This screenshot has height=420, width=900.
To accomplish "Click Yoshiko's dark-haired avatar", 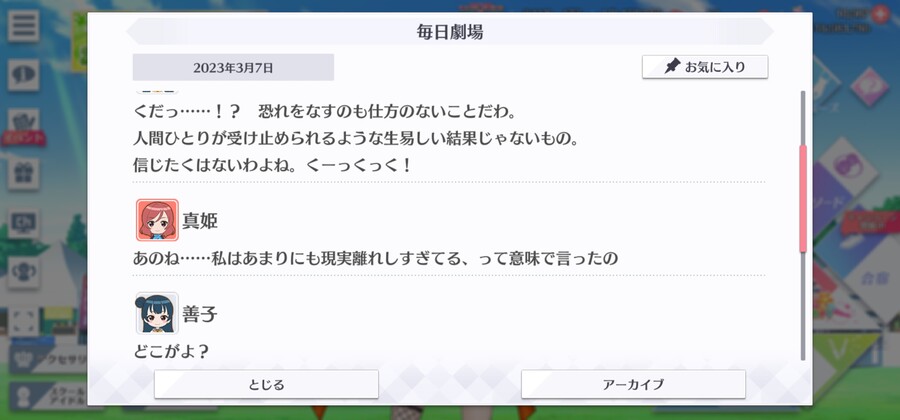I will pyautogui.click(x=157, y=313).
